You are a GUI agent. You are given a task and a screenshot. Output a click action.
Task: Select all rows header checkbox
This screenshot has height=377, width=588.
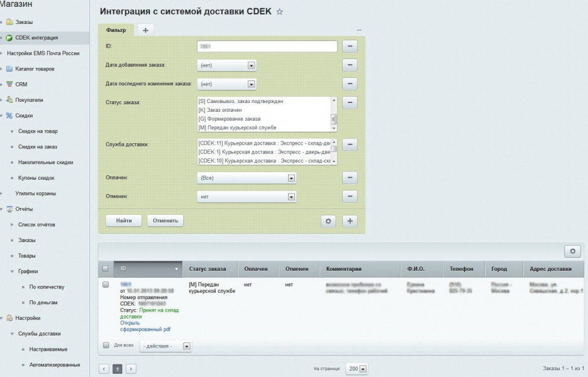[x=106, y=269]
